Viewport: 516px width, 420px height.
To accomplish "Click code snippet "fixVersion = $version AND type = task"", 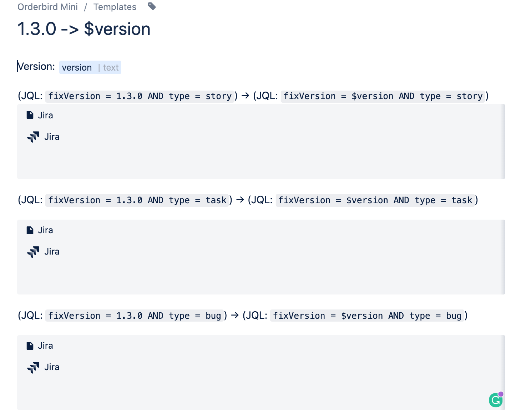I will [x=375, y=200].
